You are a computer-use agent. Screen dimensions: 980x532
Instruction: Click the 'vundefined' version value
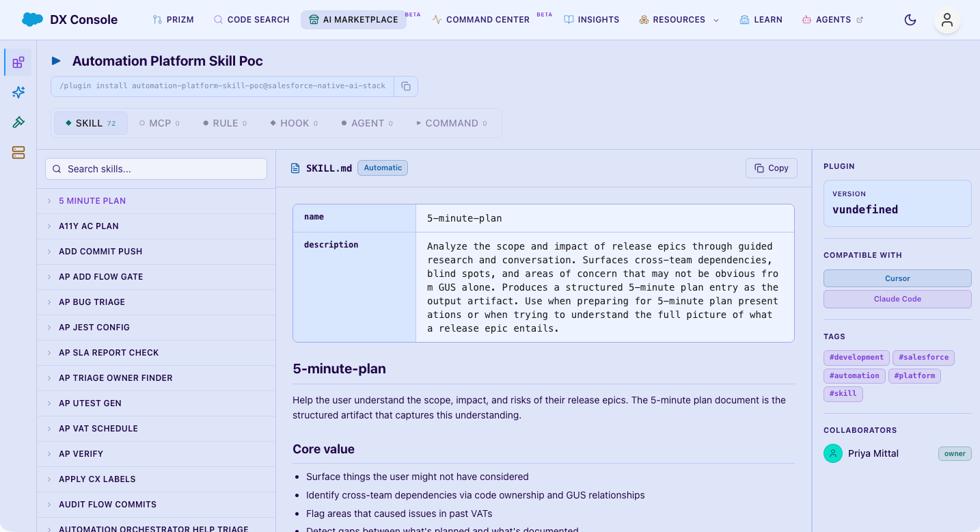tap(865, 210)
